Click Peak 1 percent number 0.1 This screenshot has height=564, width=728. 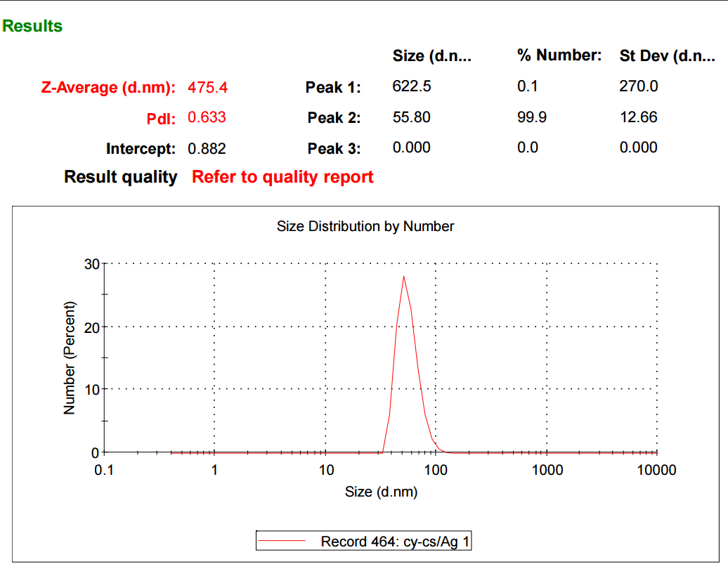pyautogui.click(x=528, y=86)
